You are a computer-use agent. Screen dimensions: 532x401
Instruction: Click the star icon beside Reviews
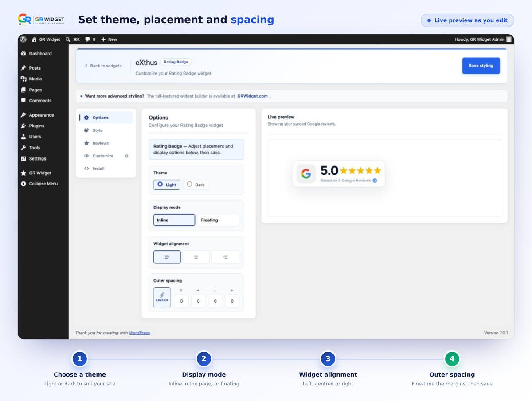click(x=86, y=143)
